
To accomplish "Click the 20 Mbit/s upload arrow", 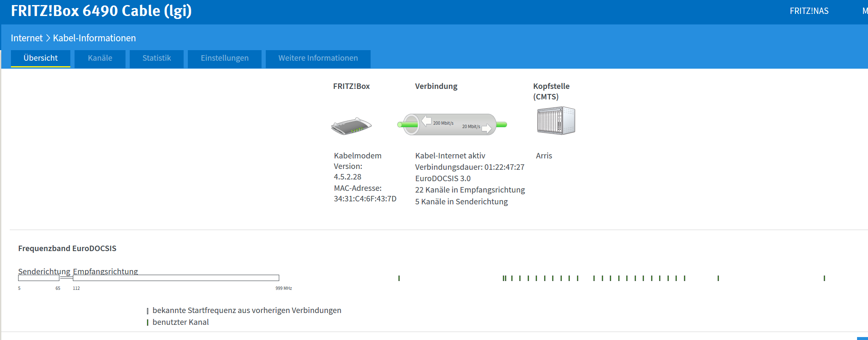I will (486, 128).
